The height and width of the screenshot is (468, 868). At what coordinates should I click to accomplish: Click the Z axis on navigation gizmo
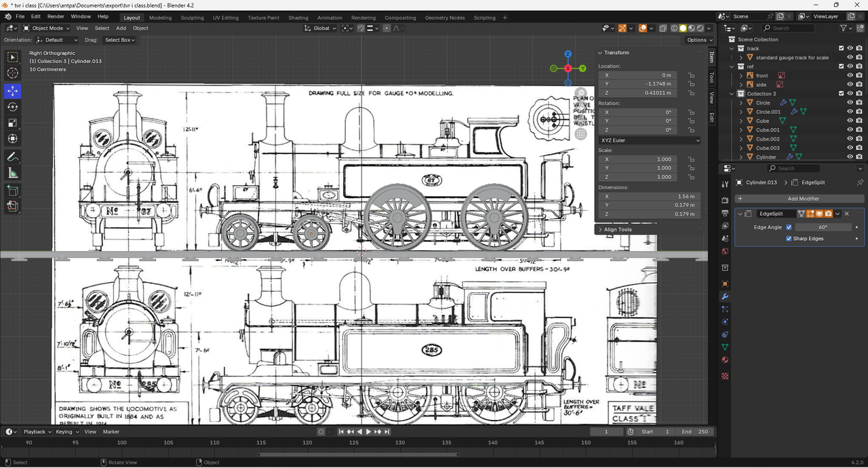pyautogui.click(x=568, y=54)
